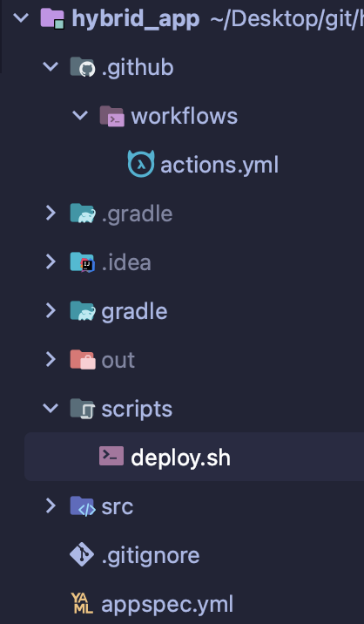This screenshot has width=364, height=624.
Task: Click the scripts folder icon
Action: click(83, 409)
